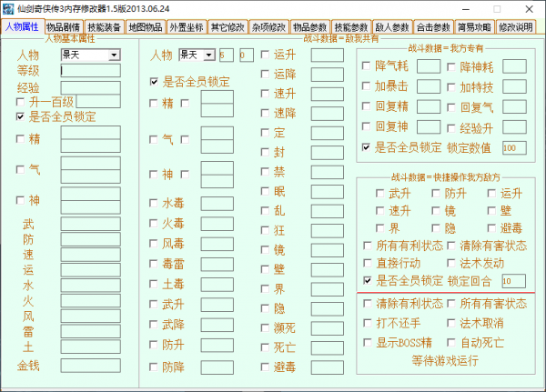Check the 回复神 checkbox
Viewport: 546px width, 392px height.
(366, 126)
